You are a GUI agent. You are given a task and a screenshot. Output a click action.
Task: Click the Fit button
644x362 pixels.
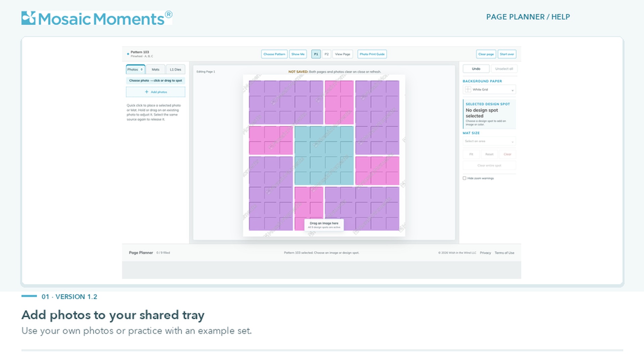coord(471,154)
